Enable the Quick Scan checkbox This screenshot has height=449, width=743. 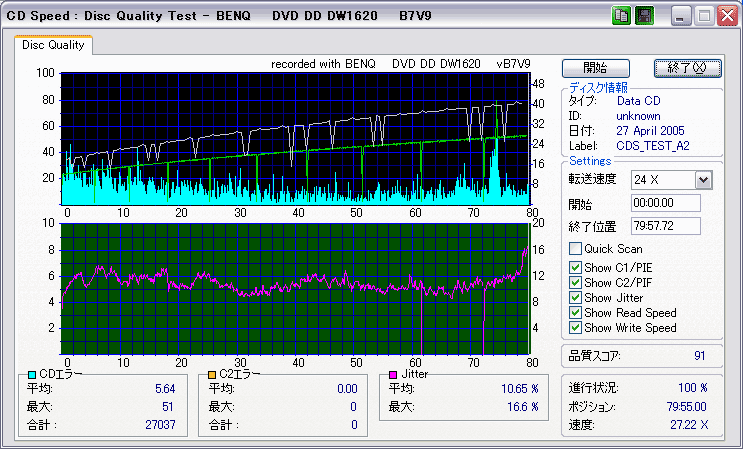pos(575,249)
